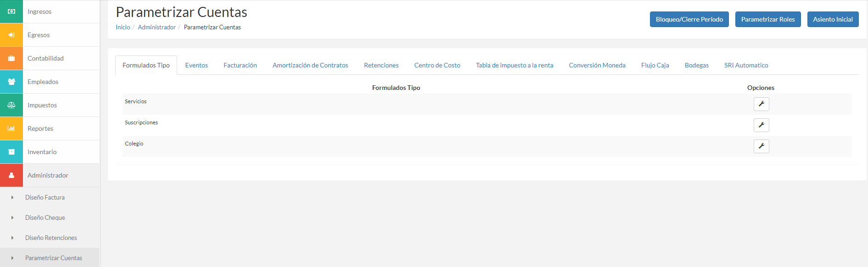Open the Empleados sidebar menu
The image size is (868, 267).
[50, 82]
